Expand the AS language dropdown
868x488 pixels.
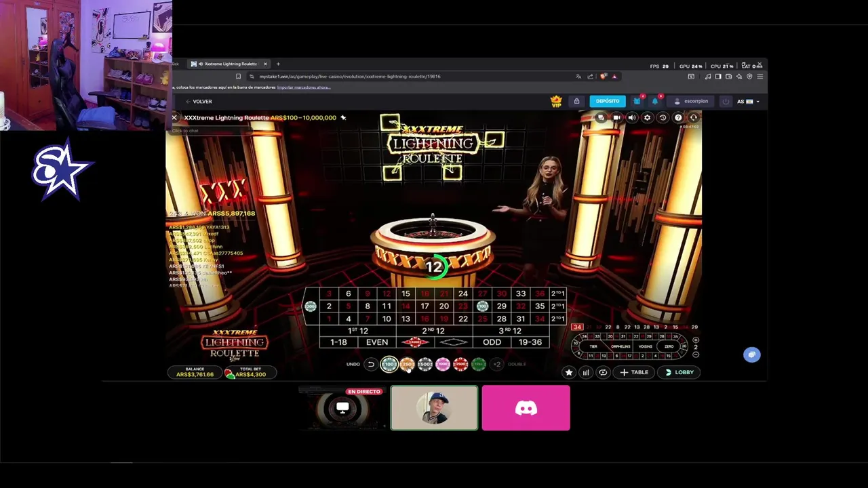[748, 102]
